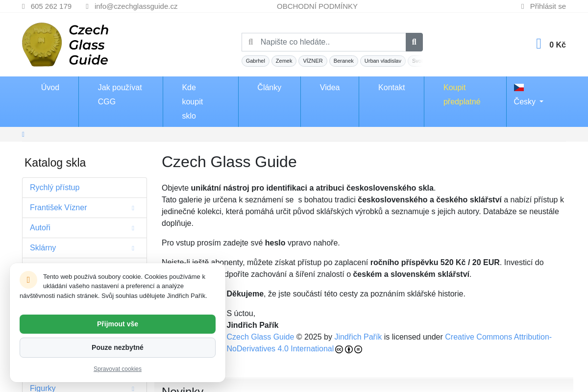The height and width of the screenshot is (392, 588).
Task: Click the phone number 605 262 179
Action: point(51,6)
